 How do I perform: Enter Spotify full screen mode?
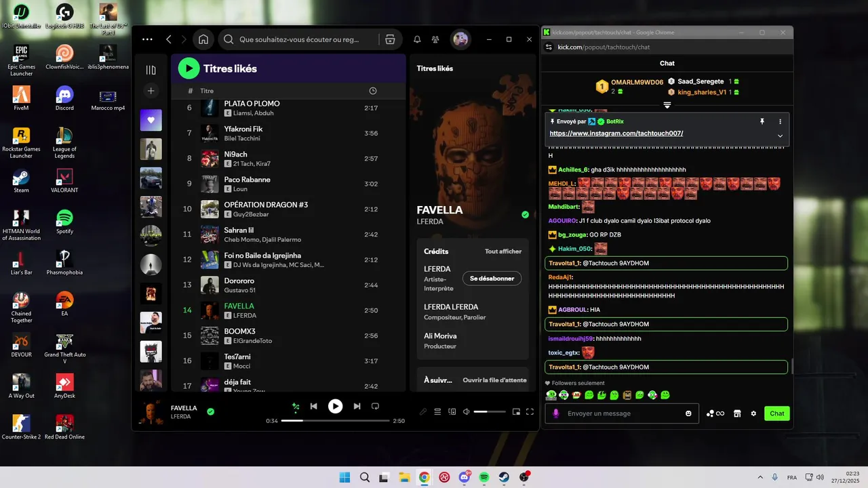[x=530, y=411]
